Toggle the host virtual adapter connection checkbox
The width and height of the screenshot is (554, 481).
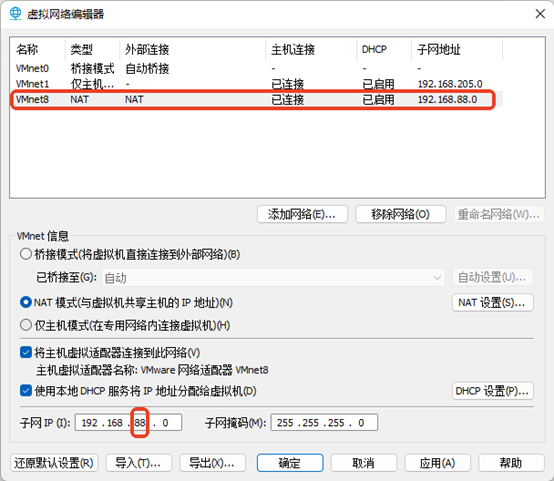(x=26, y=352)
